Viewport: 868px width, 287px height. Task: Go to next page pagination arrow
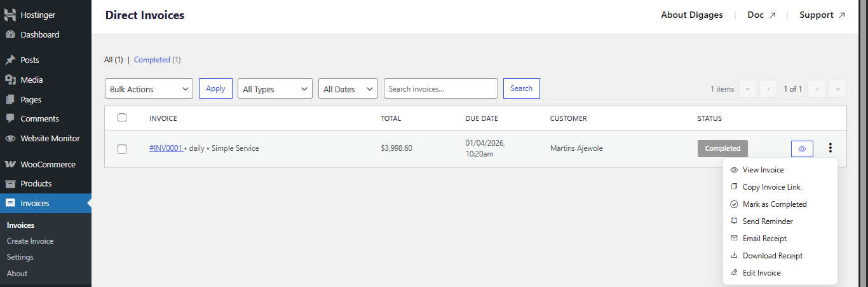817,89
